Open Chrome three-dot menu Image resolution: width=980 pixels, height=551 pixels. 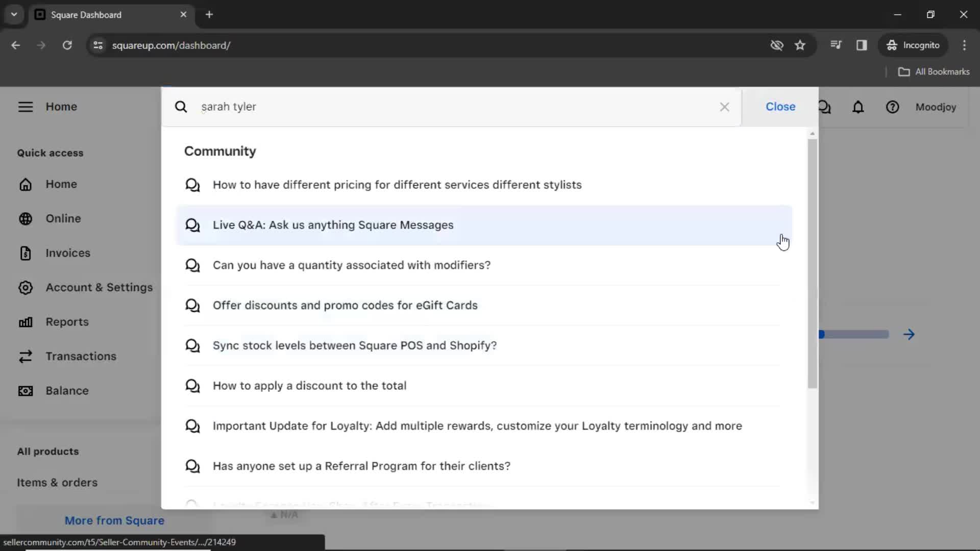(x=964, y=45)
